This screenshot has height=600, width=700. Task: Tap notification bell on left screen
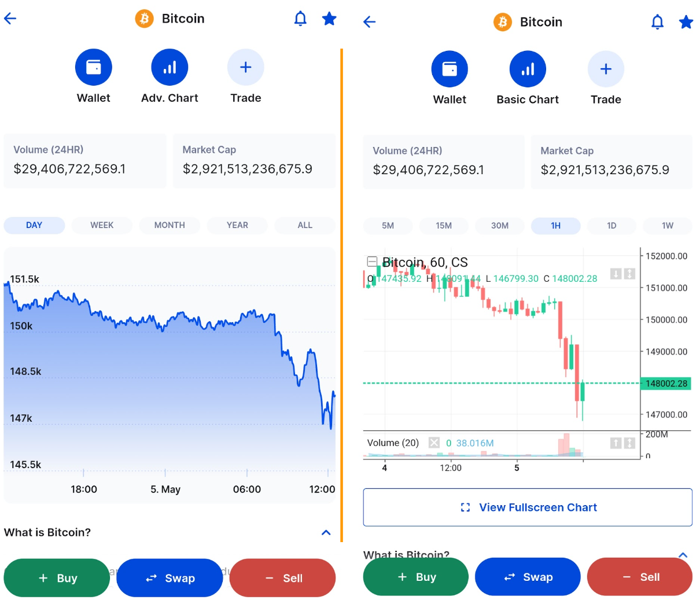pyautogui.click(x=300, y=19)
